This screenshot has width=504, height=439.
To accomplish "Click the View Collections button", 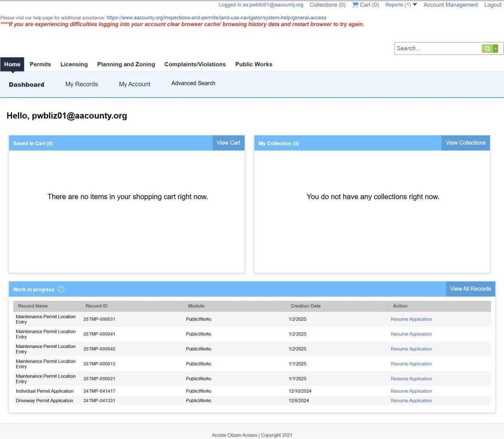I will click(466, 143).
